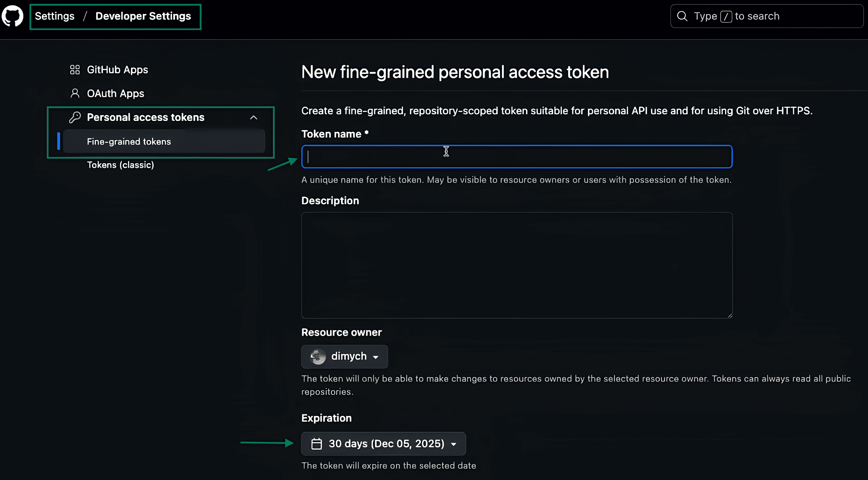Click inside the Description text area

tap(516, 265)
